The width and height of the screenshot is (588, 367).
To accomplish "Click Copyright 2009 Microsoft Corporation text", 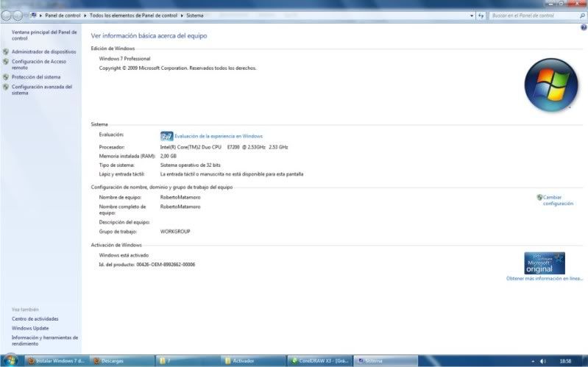I will 178,68.
